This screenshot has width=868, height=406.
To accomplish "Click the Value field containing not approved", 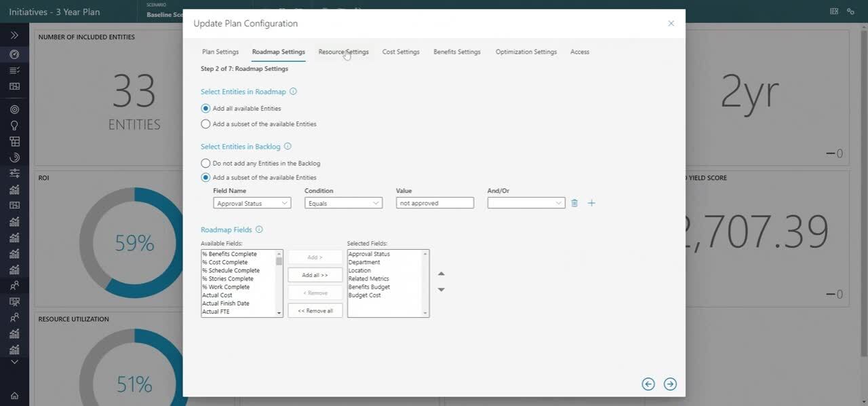I will click(x=435, y=203).
